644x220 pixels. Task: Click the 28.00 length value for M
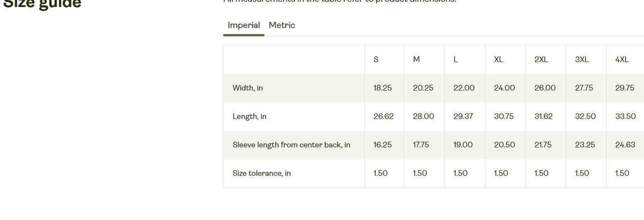[423, 117]
